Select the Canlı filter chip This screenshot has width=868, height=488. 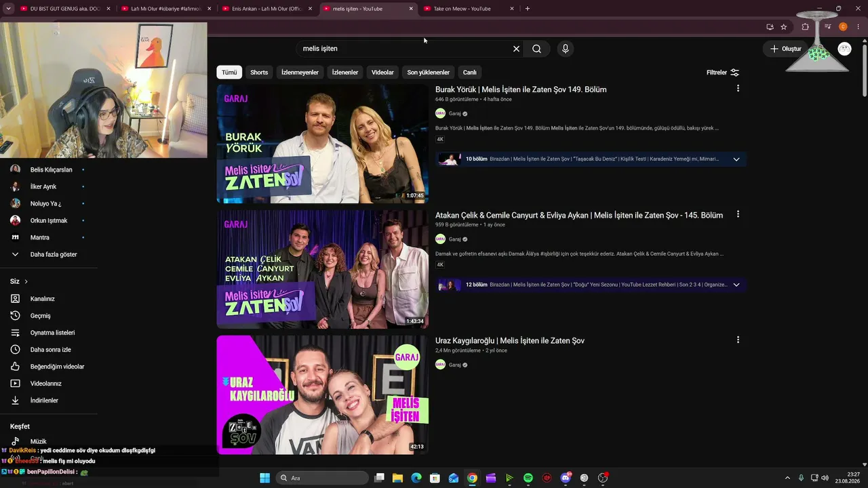click(469, 73)
